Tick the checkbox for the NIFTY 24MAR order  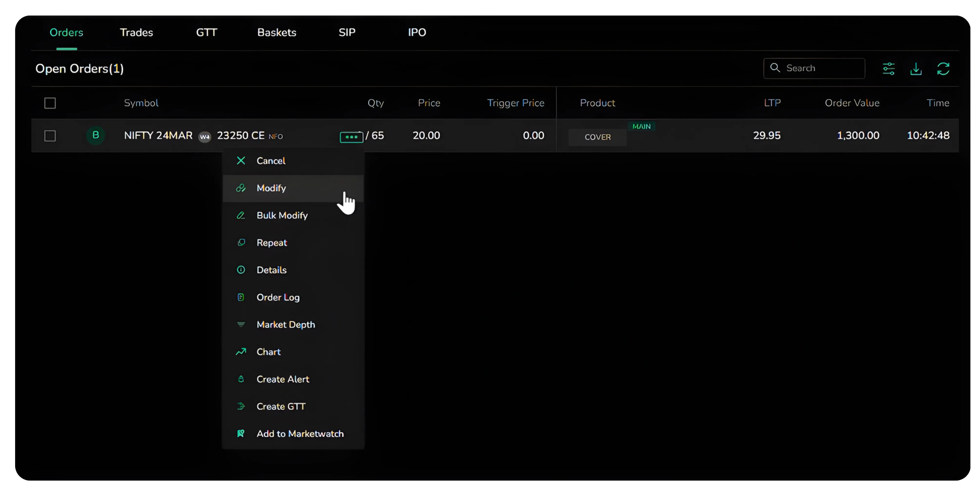click(x=50, y=136)
